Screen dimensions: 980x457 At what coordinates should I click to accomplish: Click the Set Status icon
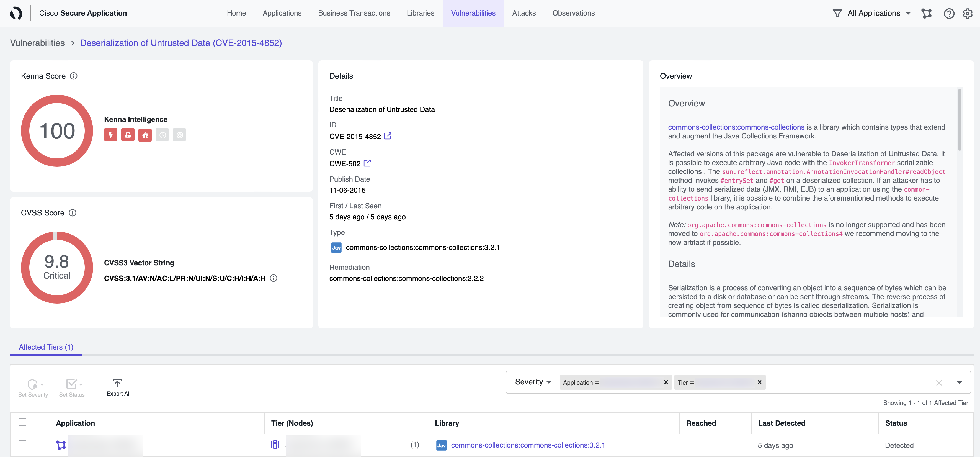click(72, 384)
